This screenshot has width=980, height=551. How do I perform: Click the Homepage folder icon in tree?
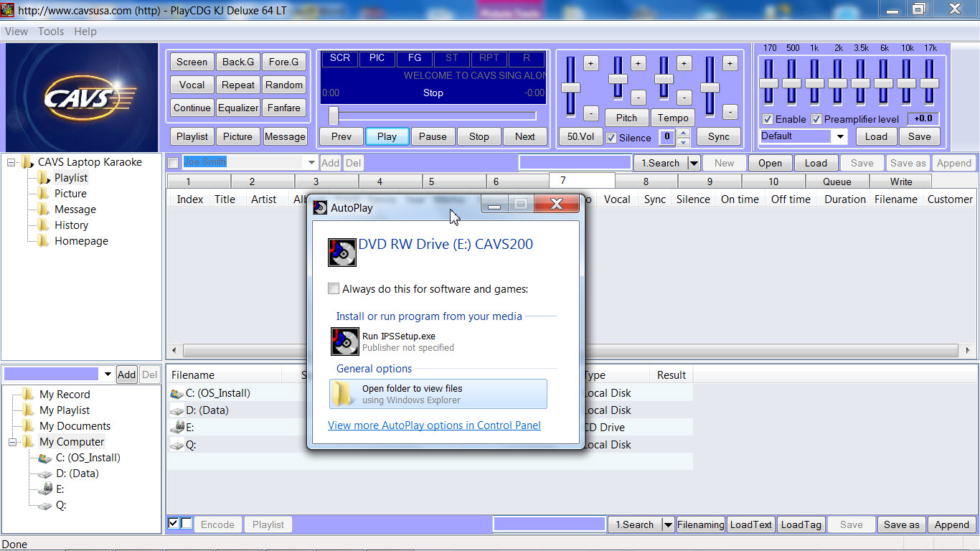click(44, 241)
